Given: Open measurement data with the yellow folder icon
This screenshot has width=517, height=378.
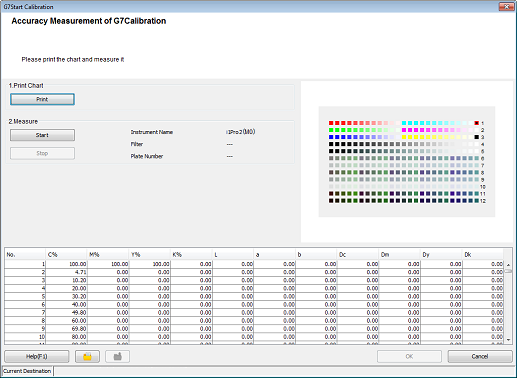Looking at the screenshot, I should 87,356.
